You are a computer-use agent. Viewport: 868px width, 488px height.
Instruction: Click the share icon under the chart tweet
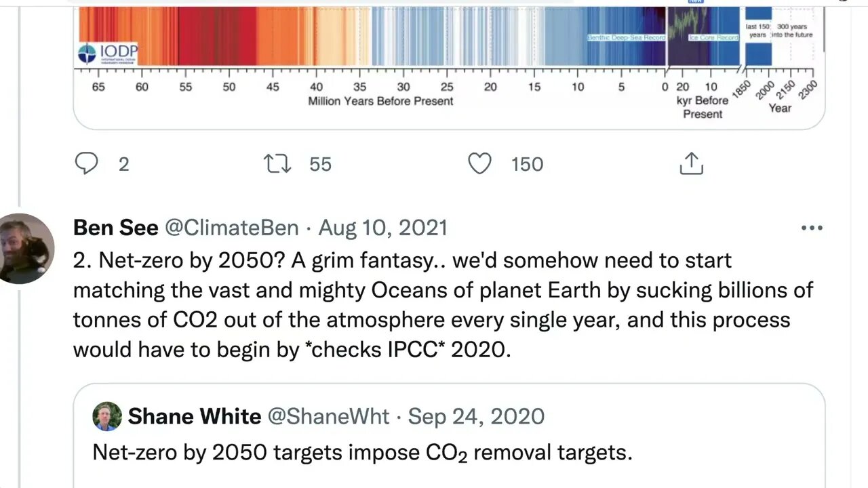690,164
